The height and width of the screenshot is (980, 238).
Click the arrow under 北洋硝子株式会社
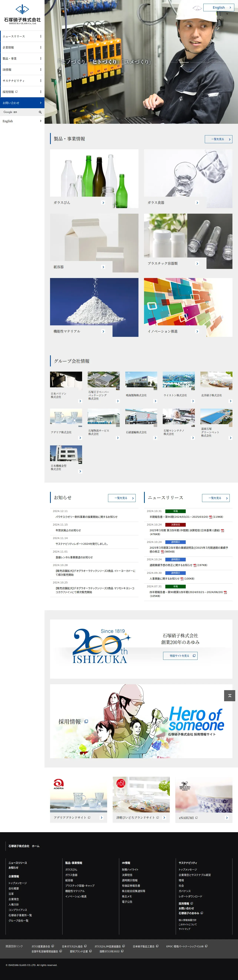pos(230,401)
